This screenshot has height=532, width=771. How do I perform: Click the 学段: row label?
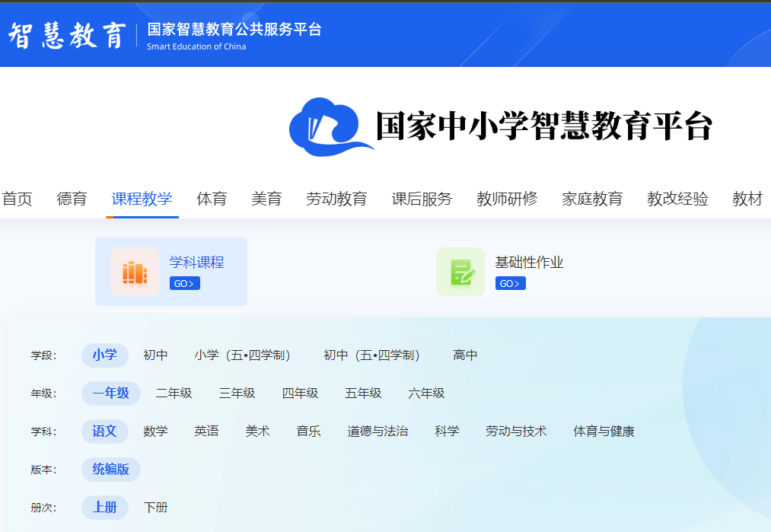point(43,355)
